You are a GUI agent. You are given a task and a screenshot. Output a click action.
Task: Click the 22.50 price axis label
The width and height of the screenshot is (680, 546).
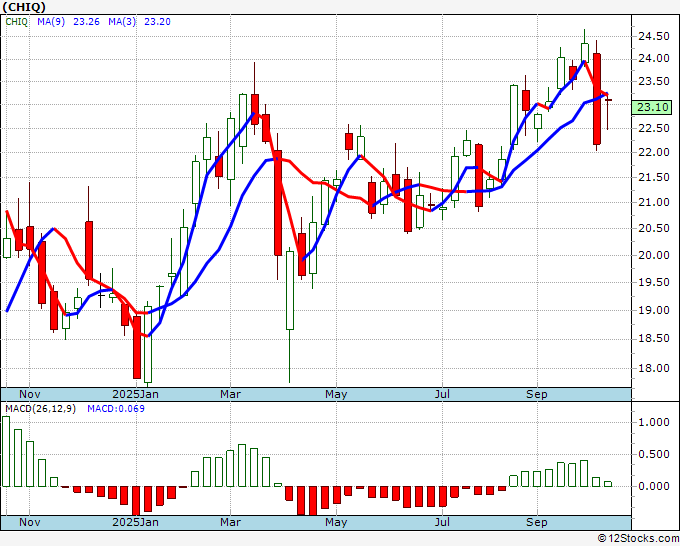pyautogui.click(x=654, y=128)
